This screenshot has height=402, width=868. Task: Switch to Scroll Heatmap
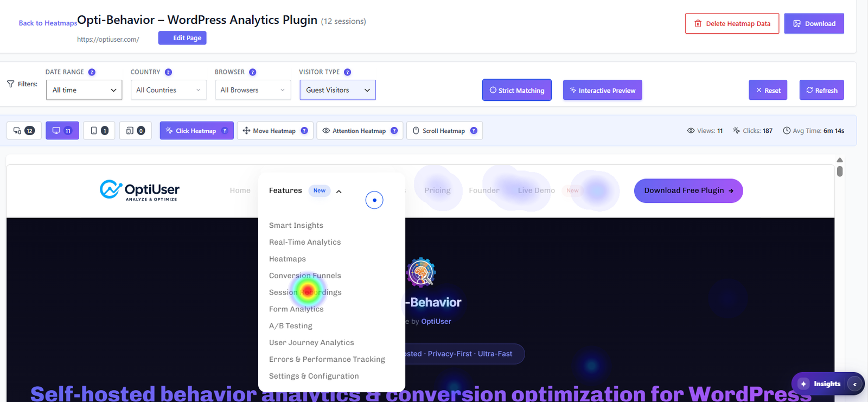[x=444, y=131]
